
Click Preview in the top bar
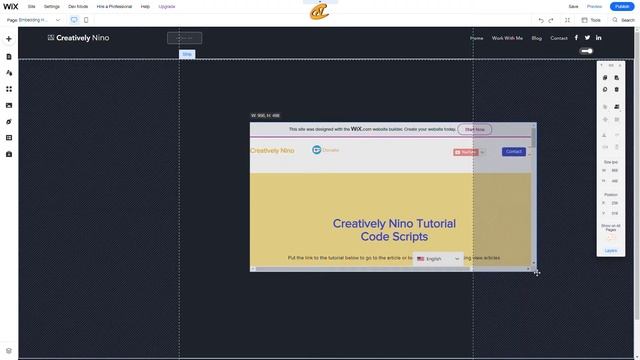594,7
